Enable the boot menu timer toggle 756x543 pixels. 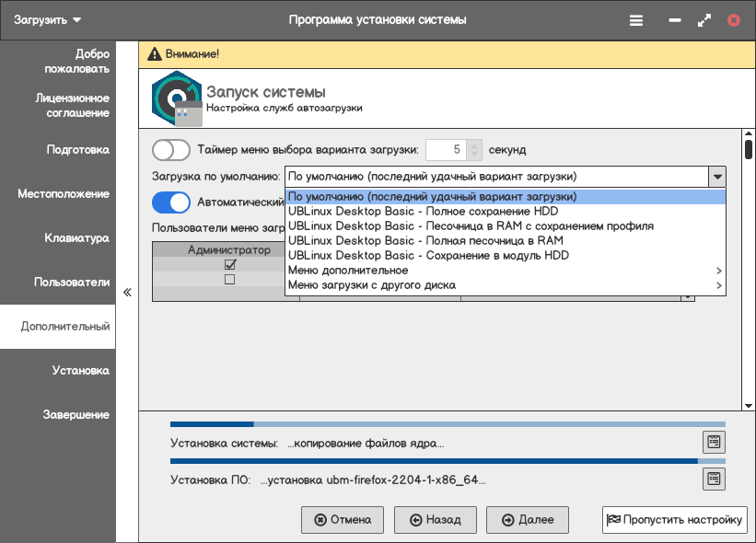[171, 149]
